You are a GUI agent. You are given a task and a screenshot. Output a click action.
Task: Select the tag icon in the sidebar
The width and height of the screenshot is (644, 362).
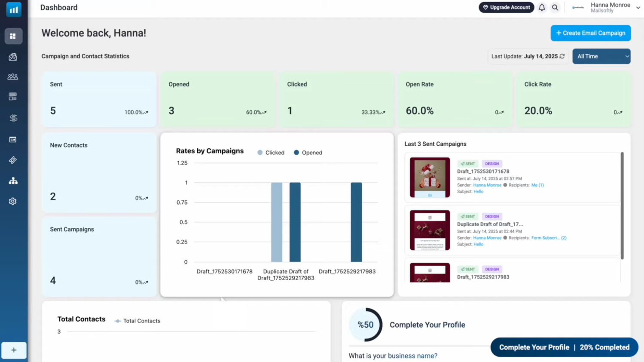click(x=13, y=160)
